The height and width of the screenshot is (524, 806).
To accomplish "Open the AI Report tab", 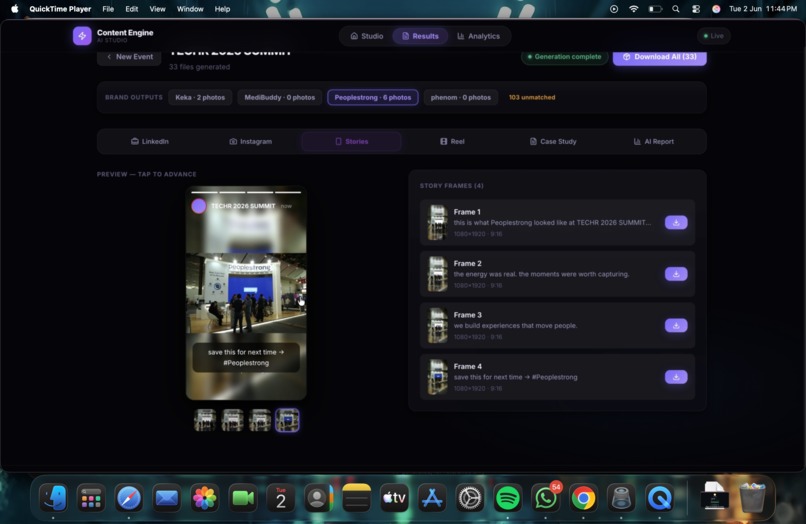I will pos(654,141).
